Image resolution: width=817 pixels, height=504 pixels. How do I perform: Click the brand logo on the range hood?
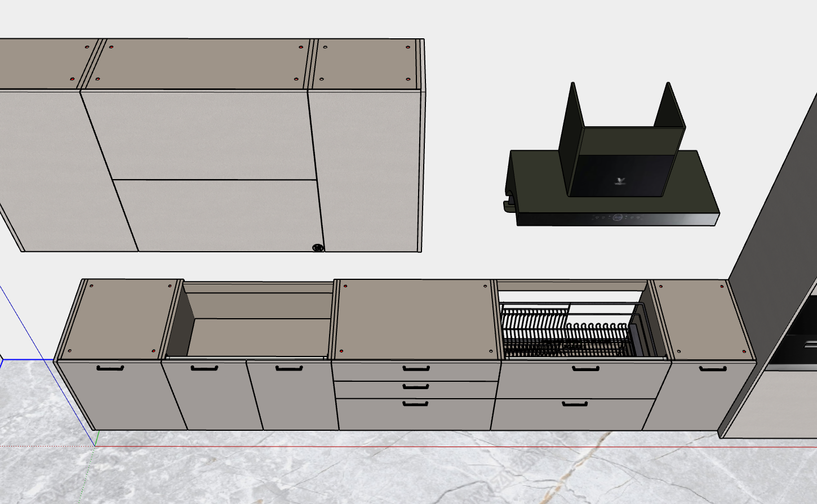pos(620,181)
